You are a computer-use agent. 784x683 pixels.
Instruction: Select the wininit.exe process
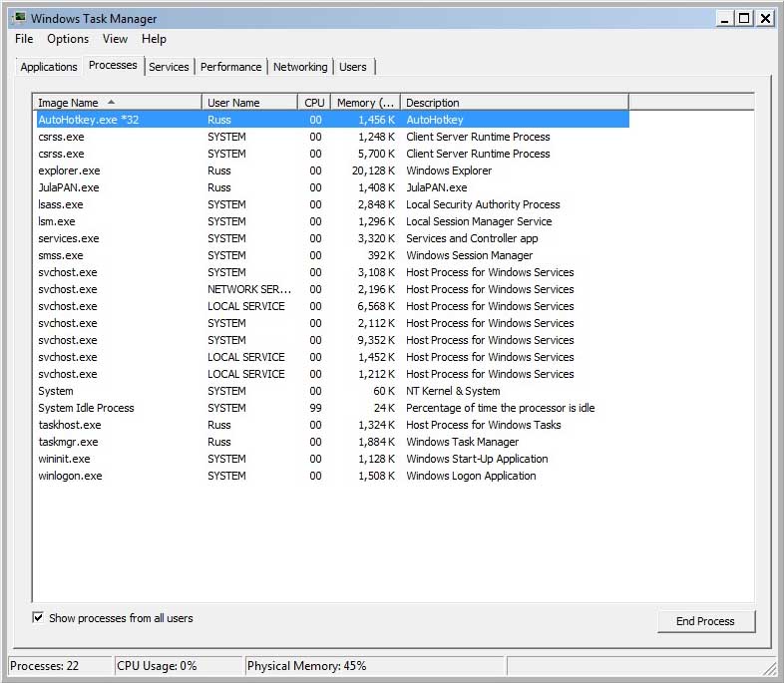pyautogui.click(x=332, y=460)
